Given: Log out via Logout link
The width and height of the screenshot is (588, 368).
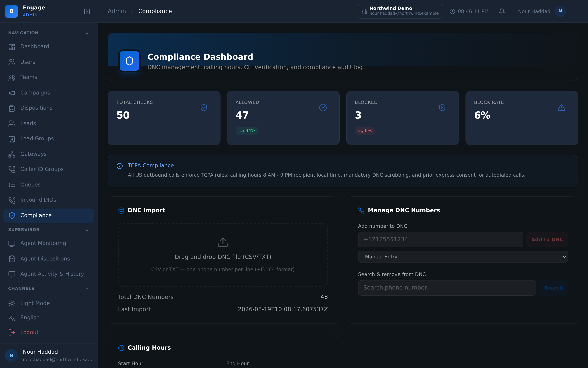Looking at the screenshot, I should tap(49, 332).
